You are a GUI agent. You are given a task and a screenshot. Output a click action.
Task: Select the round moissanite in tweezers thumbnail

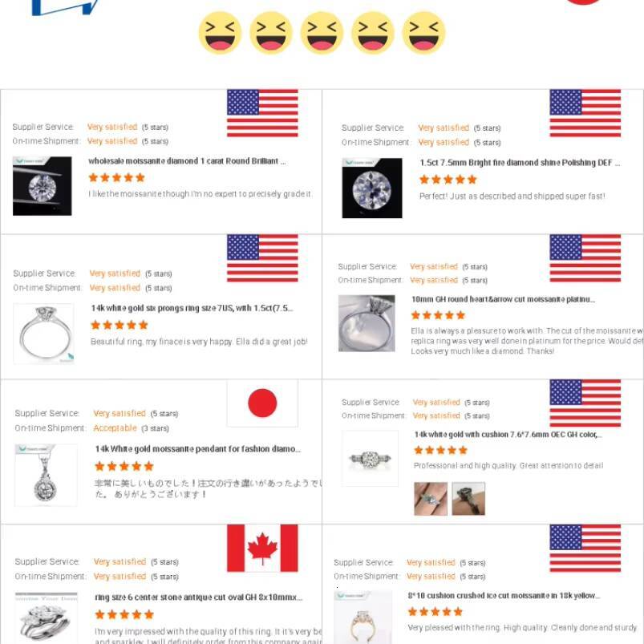click(x=43, y=185)
